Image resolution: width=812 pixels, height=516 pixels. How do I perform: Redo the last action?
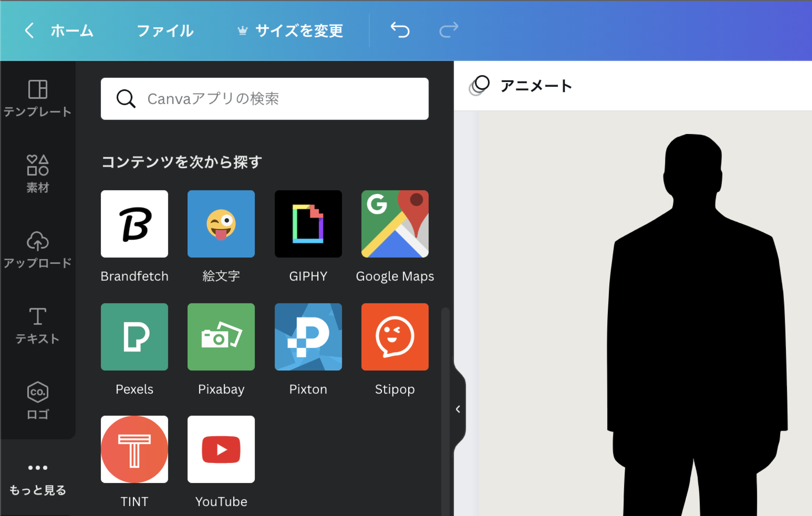coord(449,30)
